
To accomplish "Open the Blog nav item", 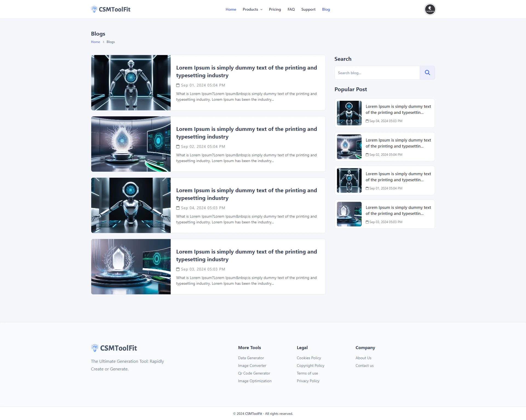I will 326,9.
